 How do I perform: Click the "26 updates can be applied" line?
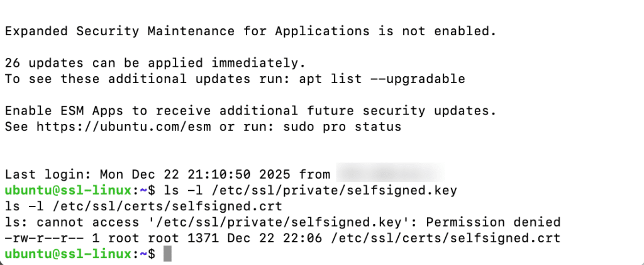[155, 63]
